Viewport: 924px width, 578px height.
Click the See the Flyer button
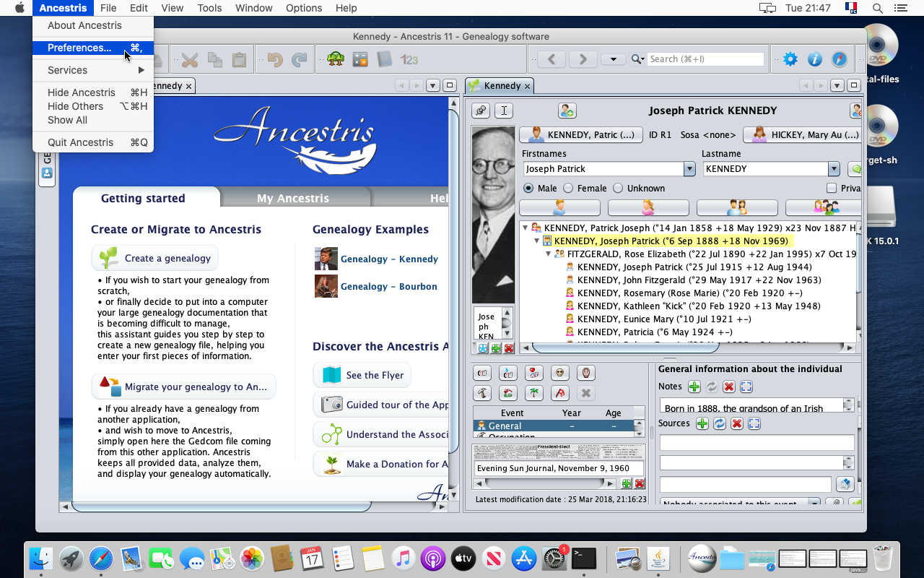click(362, 375)
